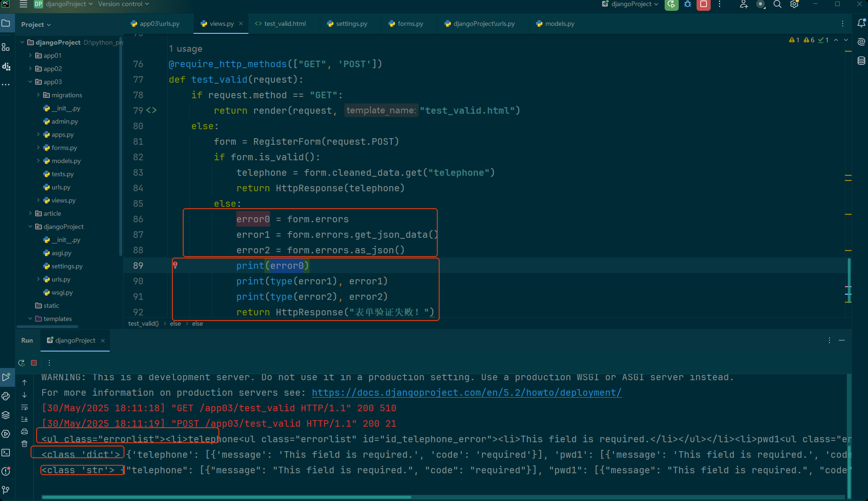This screenshot has width=868, height=501.
Task: Toggle scroll to end in console
Action: (x=24, y=419)
